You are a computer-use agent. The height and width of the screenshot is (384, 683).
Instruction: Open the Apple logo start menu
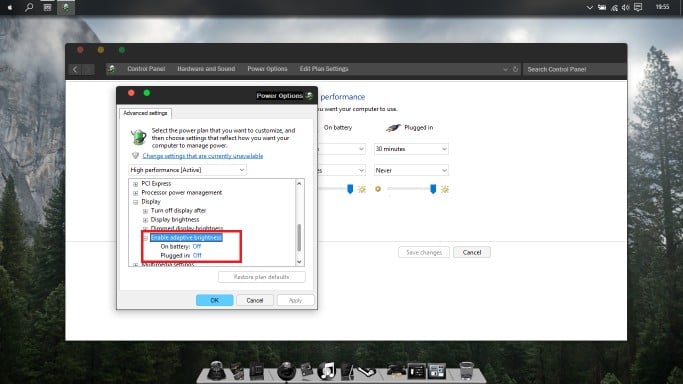[10, 7]
